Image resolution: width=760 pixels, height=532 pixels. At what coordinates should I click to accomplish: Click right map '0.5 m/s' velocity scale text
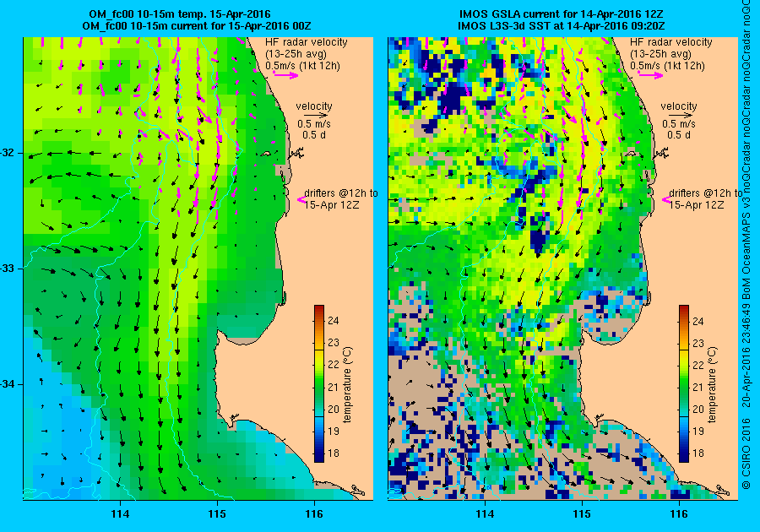679,124
